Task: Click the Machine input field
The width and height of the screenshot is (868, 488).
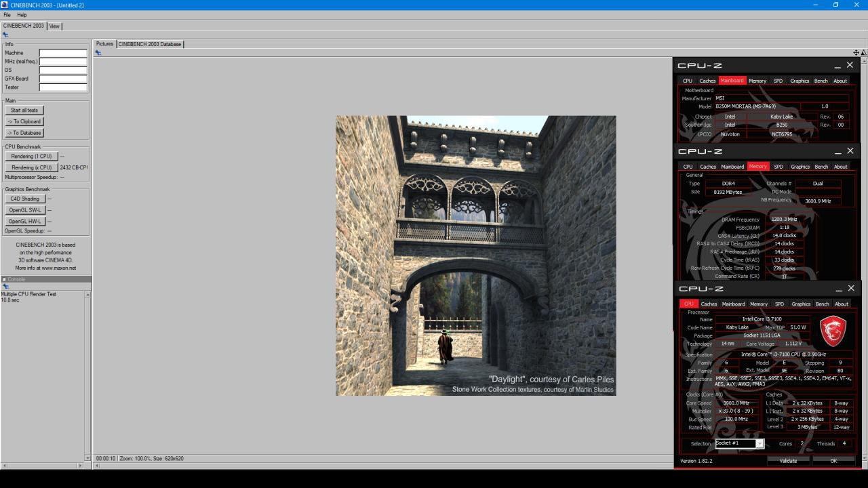Action: [63, 53]
